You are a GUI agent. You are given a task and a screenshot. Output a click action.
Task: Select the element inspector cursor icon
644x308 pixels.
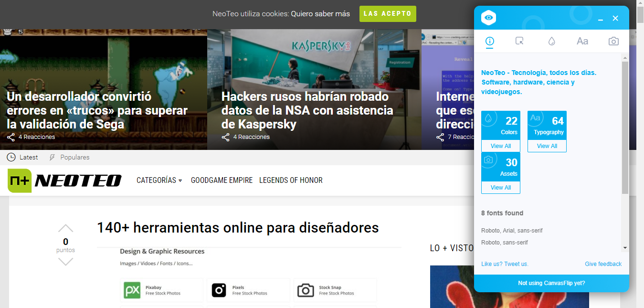520,41
